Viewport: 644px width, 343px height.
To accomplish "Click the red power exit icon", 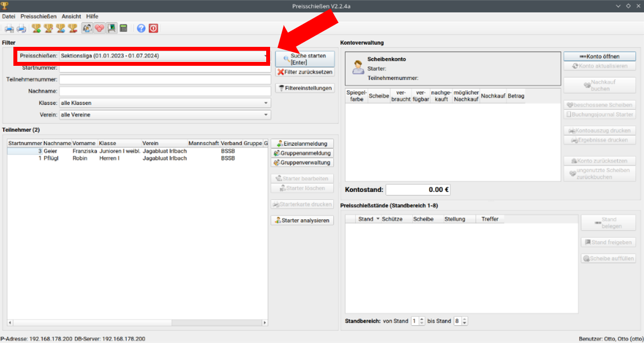I will tap(153, 28).
